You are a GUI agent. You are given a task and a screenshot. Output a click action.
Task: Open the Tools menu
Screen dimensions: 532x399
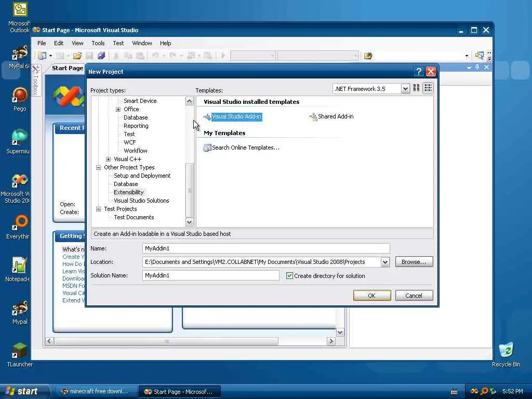98,43
